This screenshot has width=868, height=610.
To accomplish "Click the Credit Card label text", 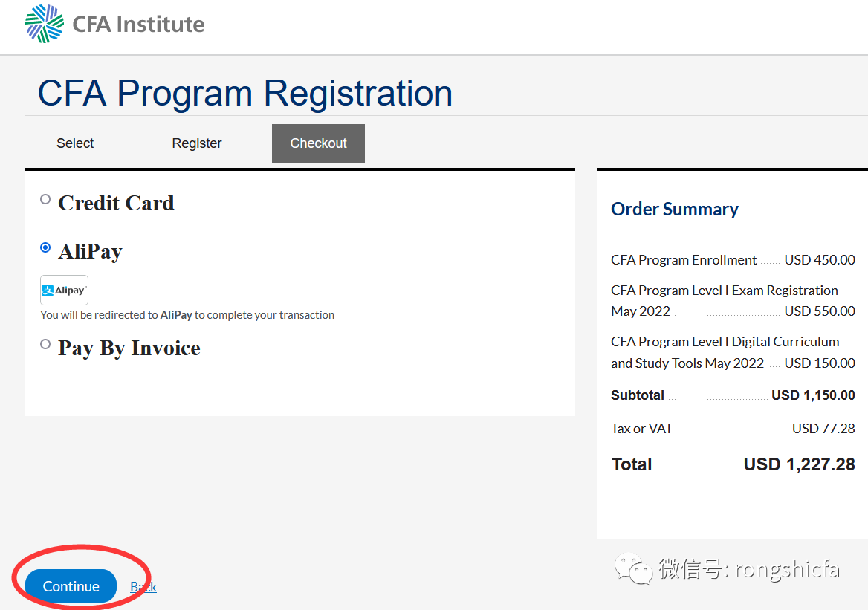I will [x=116, y=203].
